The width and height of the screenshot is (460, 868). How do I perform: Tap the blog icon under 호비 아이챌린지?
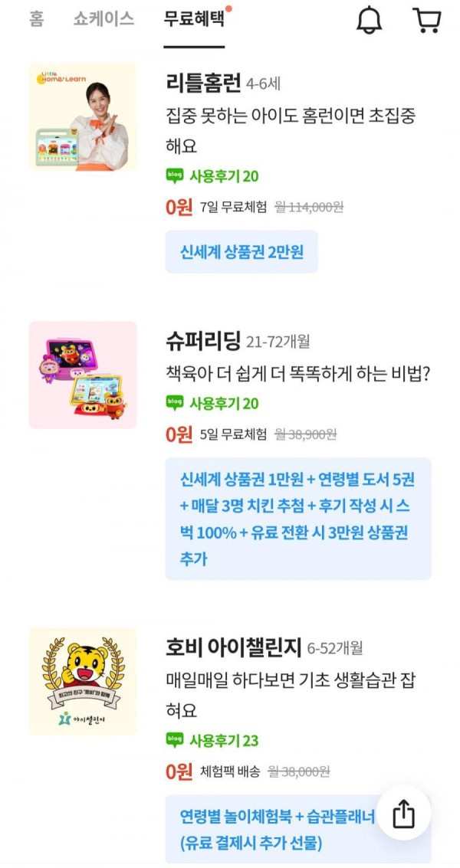pos(175,740)
